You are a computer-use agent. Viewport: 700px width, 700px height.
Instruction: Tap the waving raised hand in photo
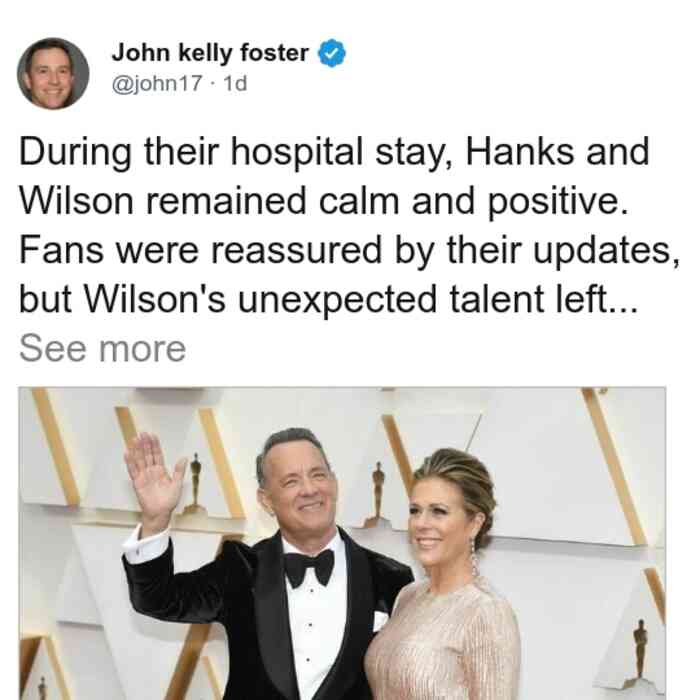[x=153, y=478]
